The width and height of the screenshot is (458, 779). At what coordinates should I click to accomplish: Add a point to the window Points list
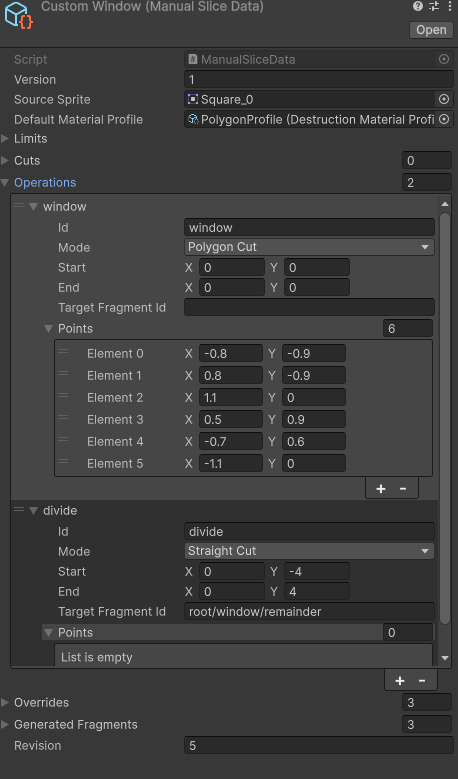coord(381,488)
